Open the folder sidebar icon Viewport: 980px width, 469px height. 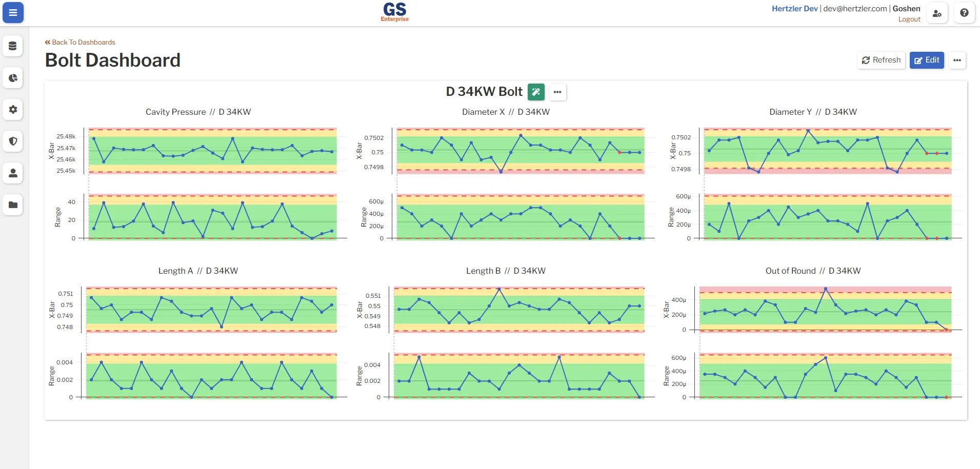[13, 205]
